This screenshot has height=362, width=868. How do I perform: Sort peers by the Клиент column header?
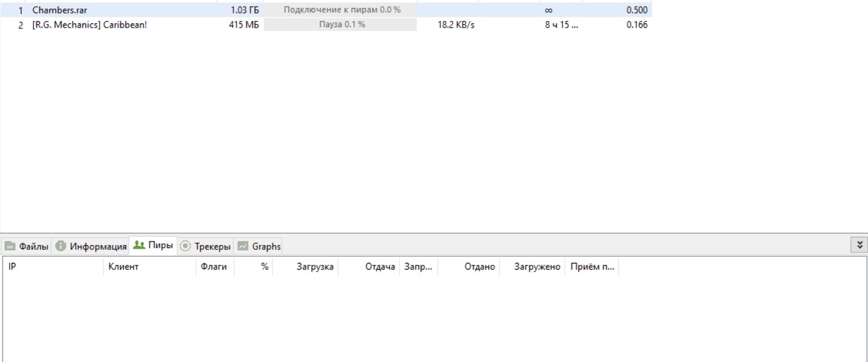point(150,267)
